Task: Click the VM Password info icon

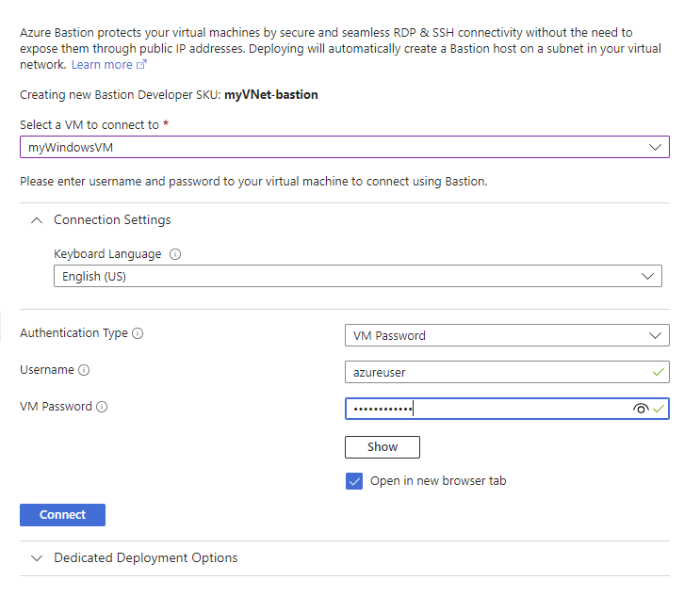Action: tap(102, 408)
